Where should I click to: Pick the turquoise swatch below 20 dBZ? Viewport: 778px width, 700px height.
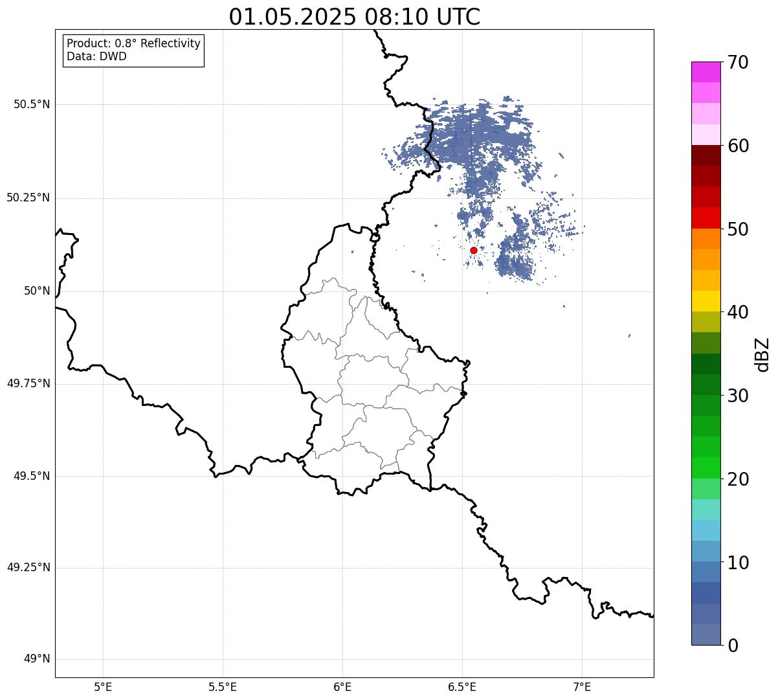[706, 510]
